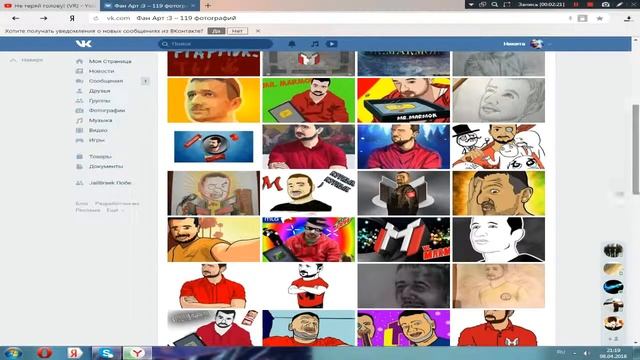Open the purple-background cartoon thumbnail
This screenshot has height=360, width=640.
(x=404, y=328)
